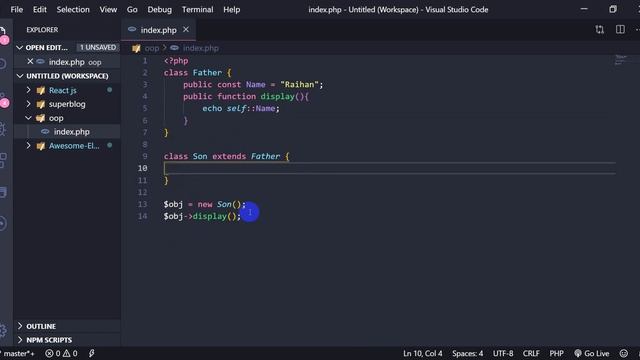
Task: Click the lightning bolt status bar icon
Action: click(91, 353)
